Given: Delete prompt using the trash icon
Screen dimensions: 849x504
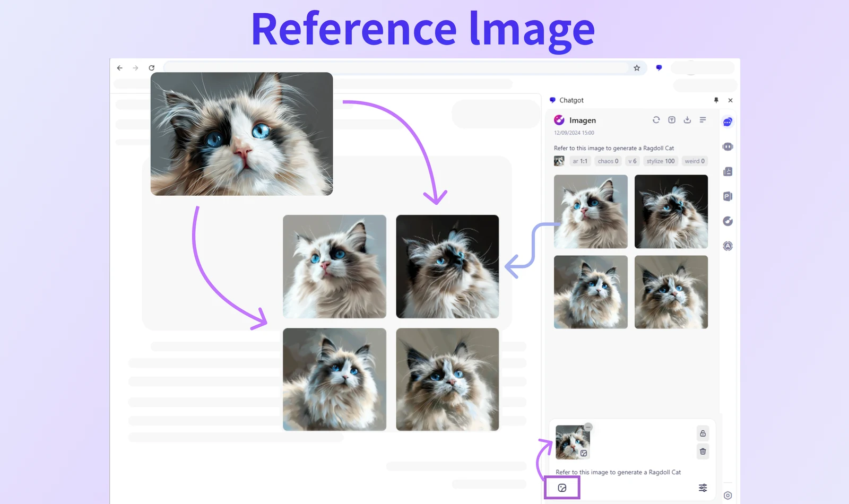Looking at the screenshot, I should pos(703,451).
